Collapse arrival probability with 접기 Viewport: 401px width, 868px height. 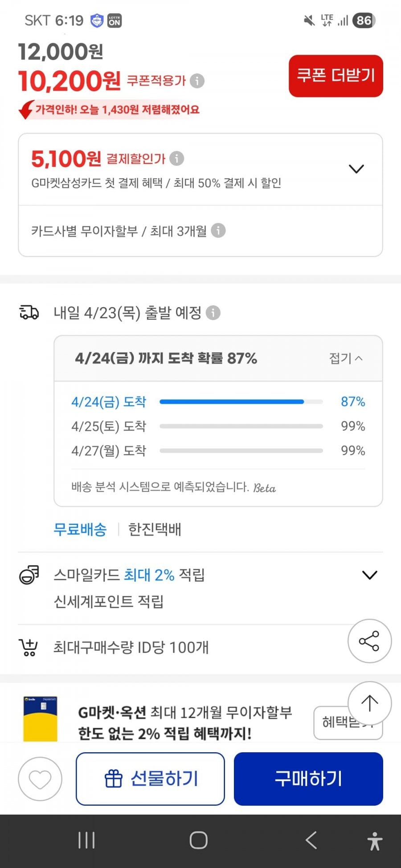tap(346, 358)
